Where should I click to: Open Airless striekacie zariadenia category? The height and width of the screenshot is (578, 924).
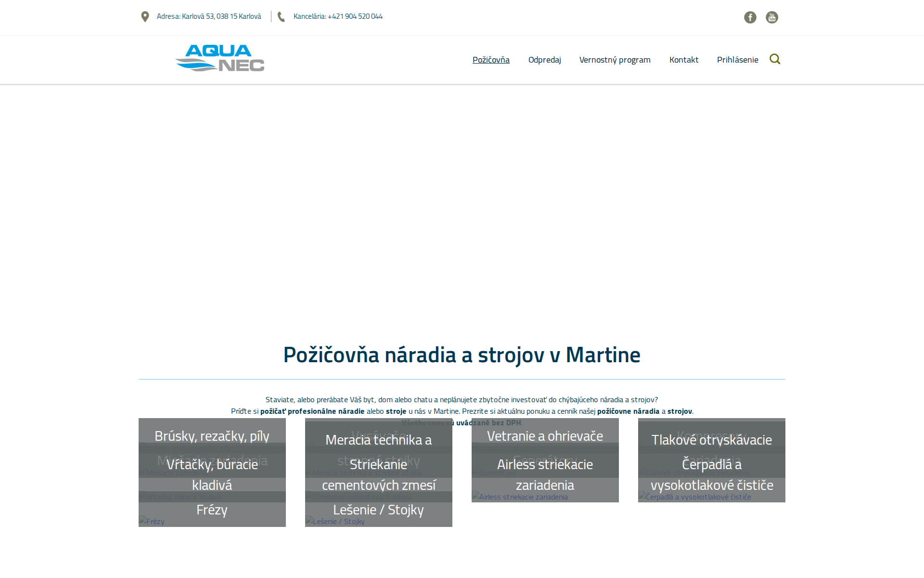tap(545, 474)
